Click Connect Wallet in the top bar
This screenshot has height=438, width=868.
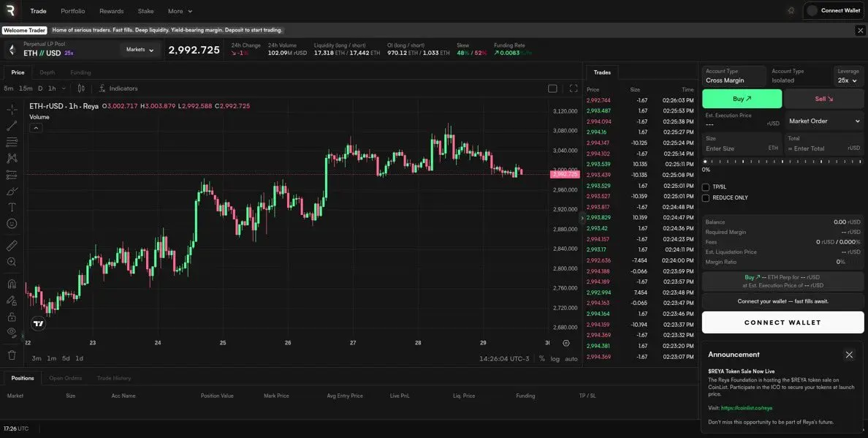click(x=834, y=10)
